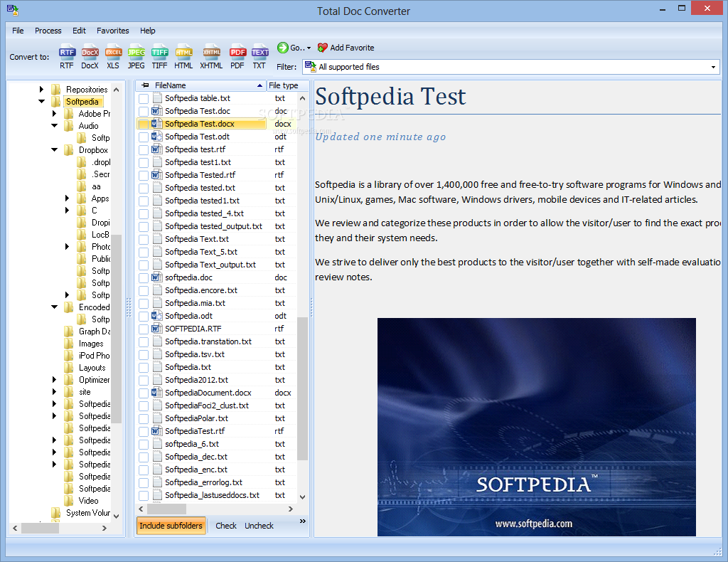Collapse the Audio folder node

click(x=54, y=125)
